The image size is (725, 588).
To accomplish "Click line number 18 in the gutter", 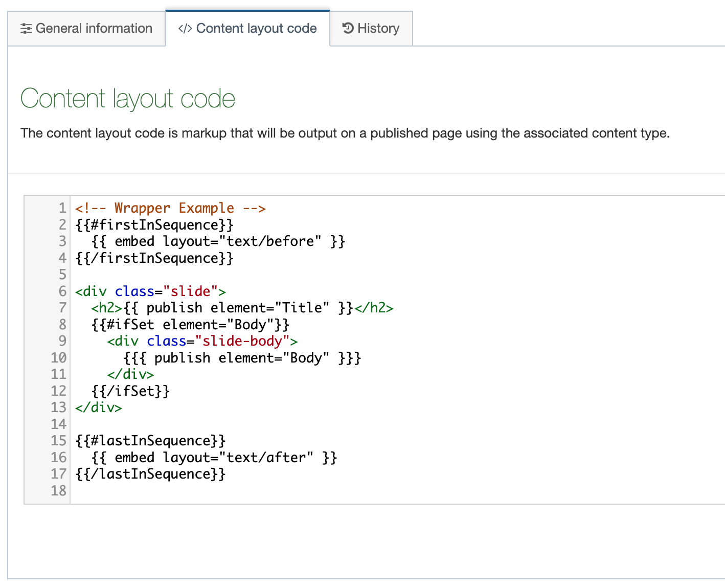I will tap(58, 491).
